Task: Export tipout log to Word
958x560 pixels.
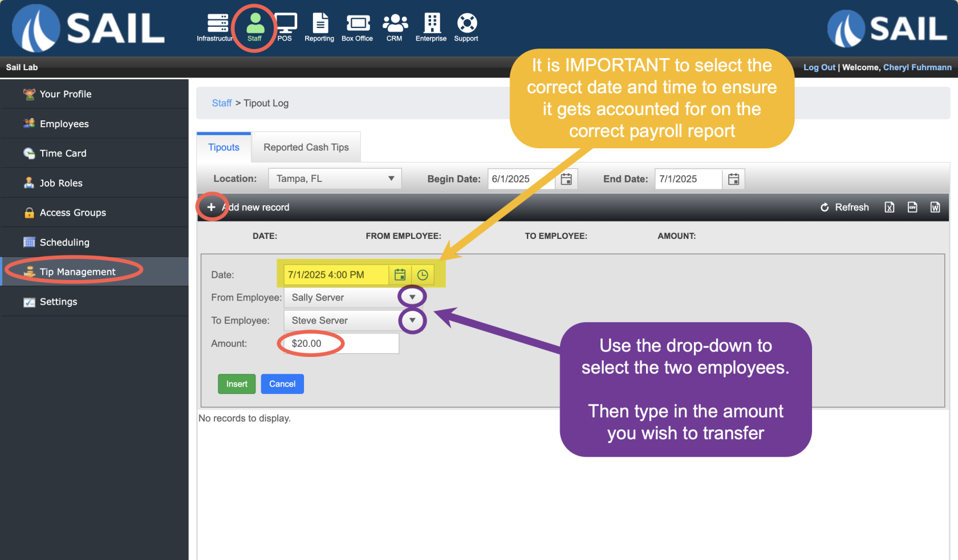Action: (935, 208)
